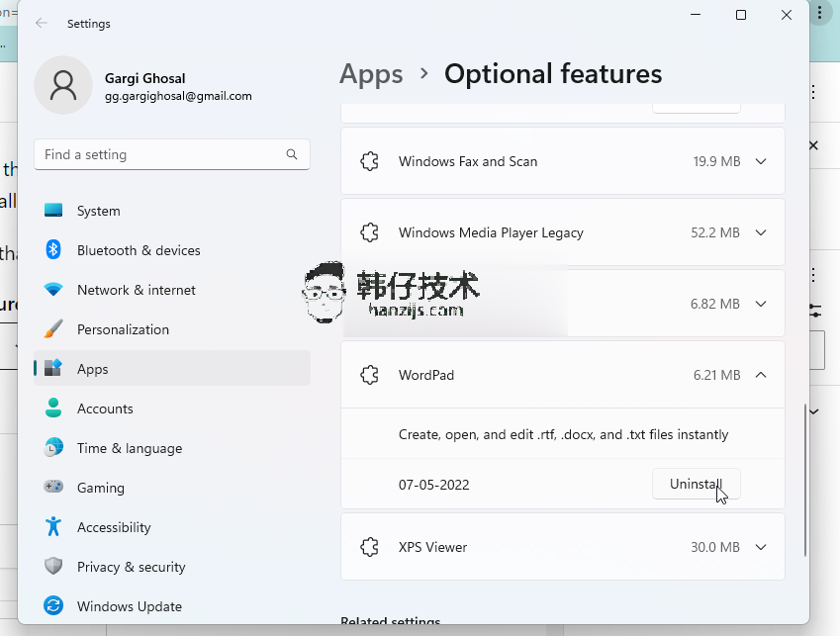Open the browser three-dot menu behind Settings
The width and height of the screenshot is (840, 636).
(819, 14)
